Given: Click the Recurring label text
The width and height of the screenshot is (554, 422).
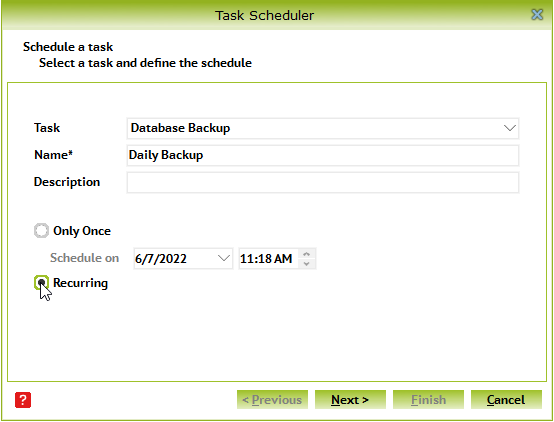Looking at the screenshot, I should [81, 283].
